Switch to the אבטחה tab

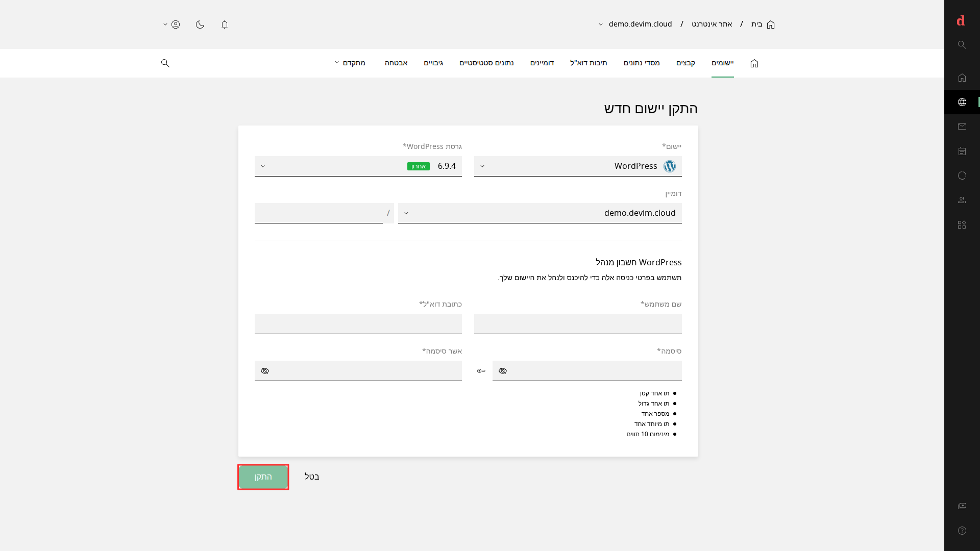(x=396, y=63)
